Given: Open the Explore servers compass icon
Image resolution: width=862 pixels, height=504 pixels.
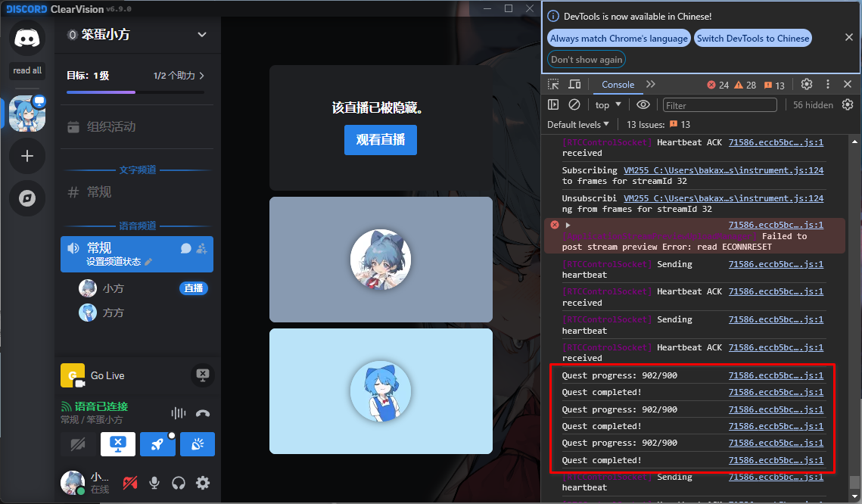Looking at the screenshot, I should [x=27, y=198].
